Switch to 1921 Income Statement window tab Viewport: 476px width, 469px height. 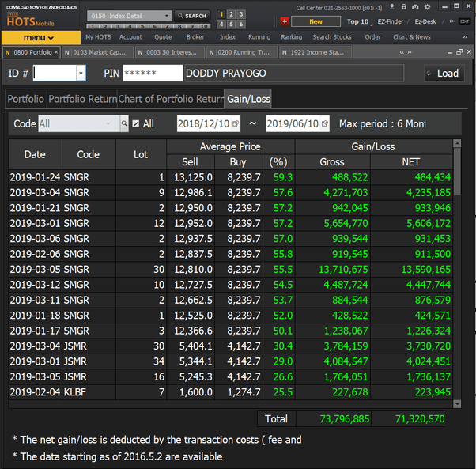click(x=315, y=52)
